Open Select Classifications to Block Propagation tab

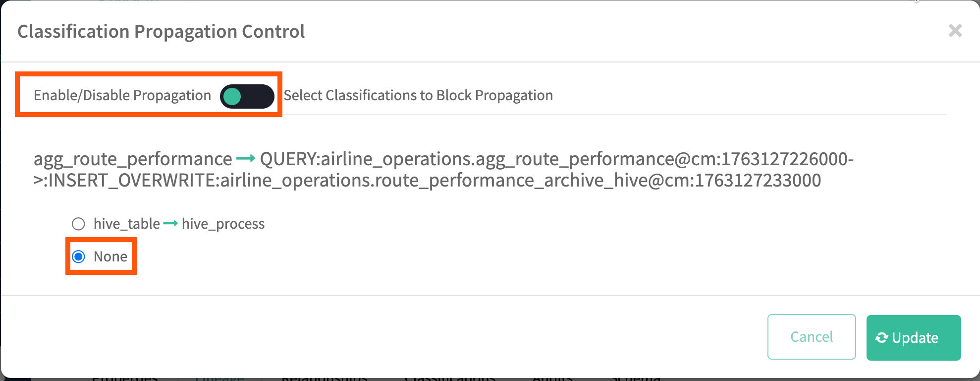[418, 95]
